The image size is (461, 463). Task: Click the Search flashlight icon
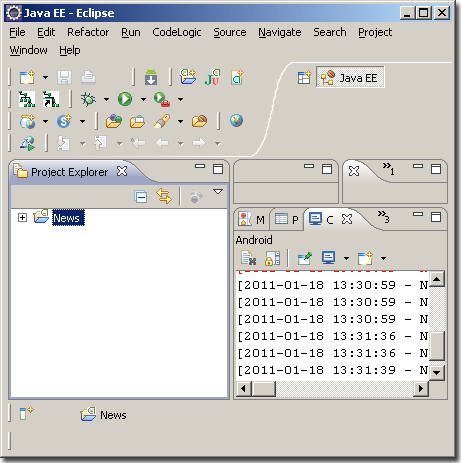(x=162, y=121)
